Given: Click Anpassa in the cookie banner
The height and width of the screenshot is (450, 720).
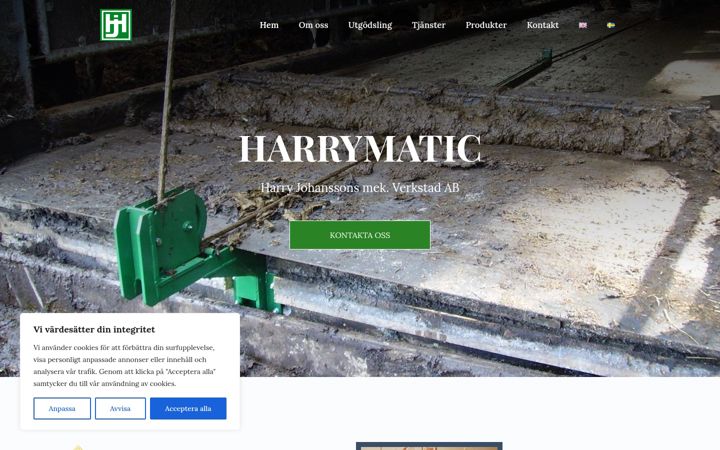Looking at the screenshot, I should point(62,408).
